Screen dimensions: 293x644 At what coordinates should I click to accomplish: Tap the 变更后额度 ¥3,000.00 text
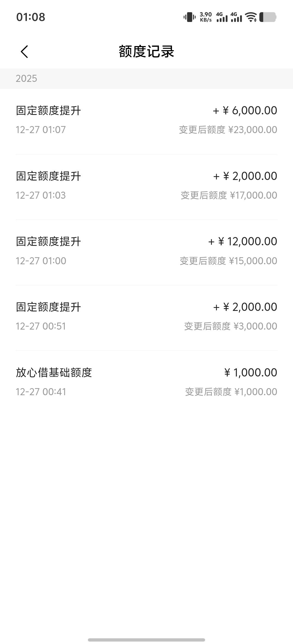(231, 326)
